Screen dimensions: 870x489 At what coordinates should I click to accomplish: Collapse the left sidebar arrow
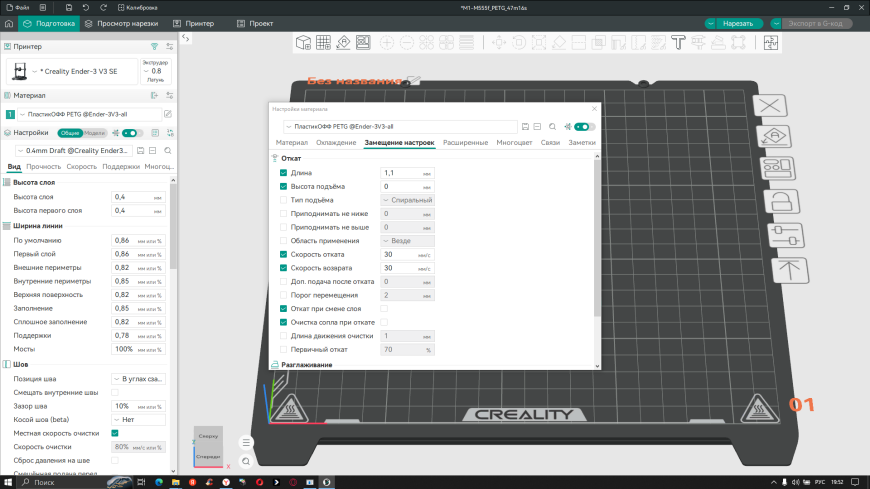tap(186, 38)
